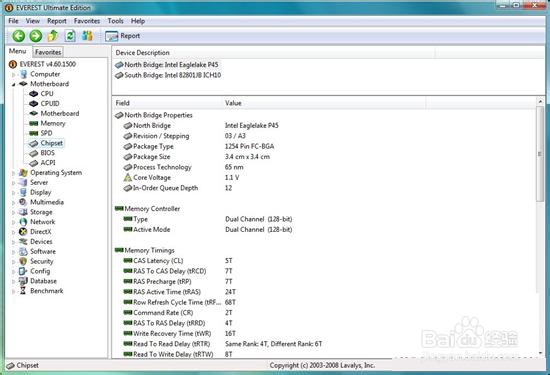The height and width of the screenshot is (375, 550).
Task: Expand the Operating System node
Action: pyautogui.click(x=13, y=173)
